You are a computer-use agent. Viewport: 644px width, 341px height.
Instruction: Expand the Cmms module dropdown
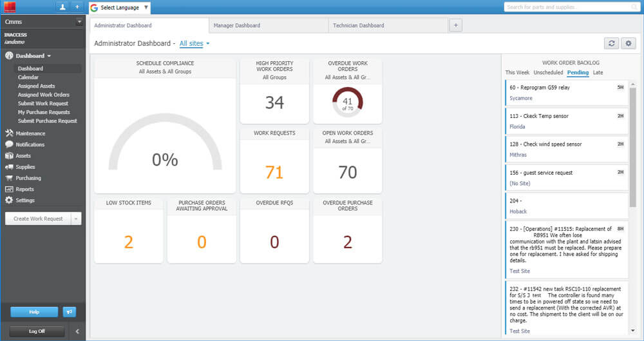pyautogui.click(x=79, y=22)
